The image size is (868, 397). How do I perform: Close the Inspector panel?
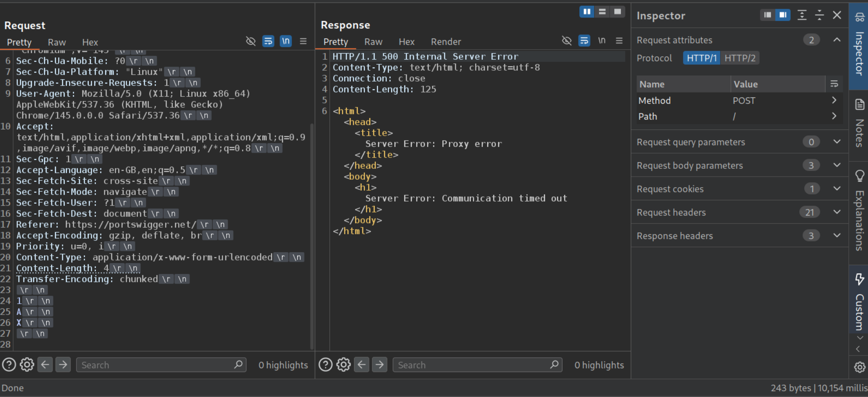pos(837,15)
